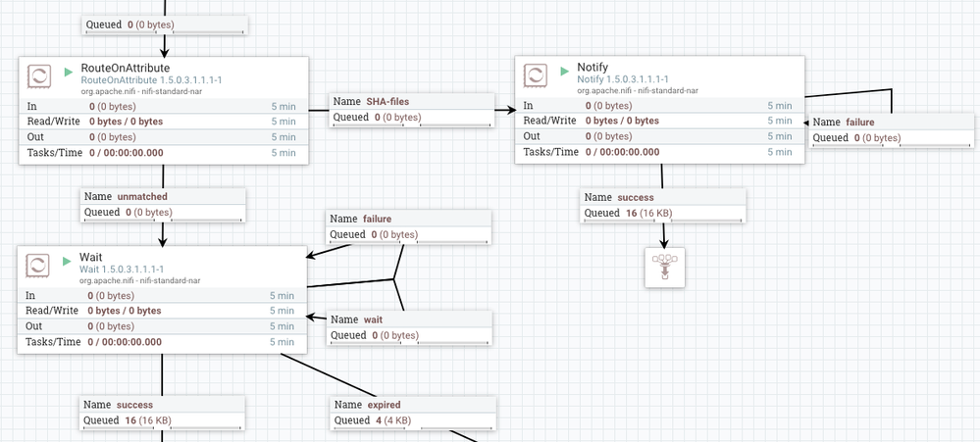This screenshot has width=980, height=442.
Task: Click org.apache.nifi bundle text under RouteOnAttribute
Action: (x=142, y=91)
